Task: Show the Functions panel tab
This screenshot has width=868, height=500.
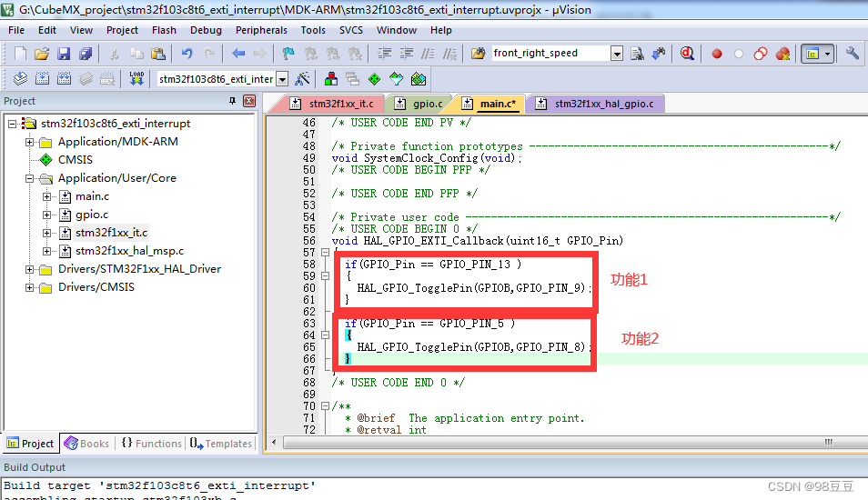Action: coord(152,444)
